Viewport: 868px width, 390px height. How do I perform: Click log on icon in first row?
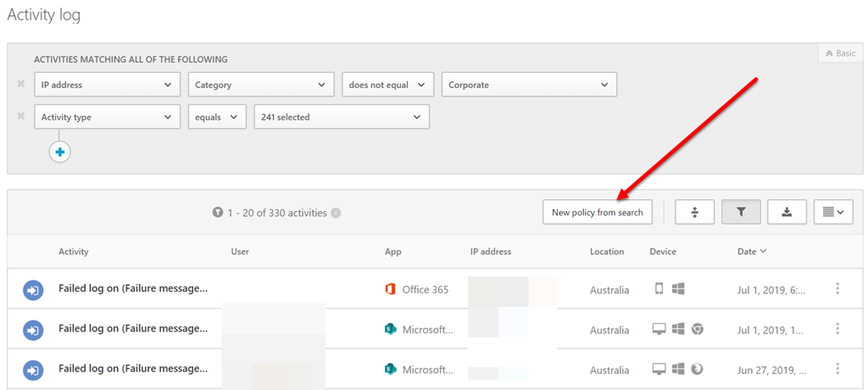pos(33,290)
